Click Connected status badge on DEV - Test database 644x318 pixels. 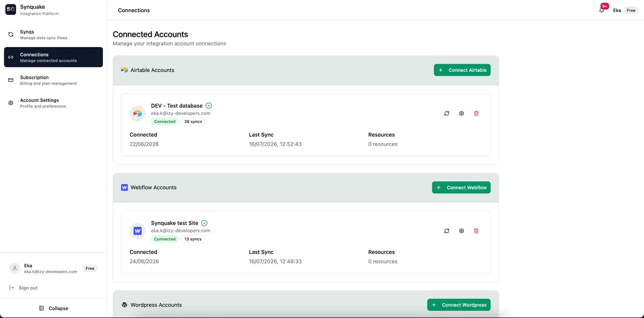164,121
